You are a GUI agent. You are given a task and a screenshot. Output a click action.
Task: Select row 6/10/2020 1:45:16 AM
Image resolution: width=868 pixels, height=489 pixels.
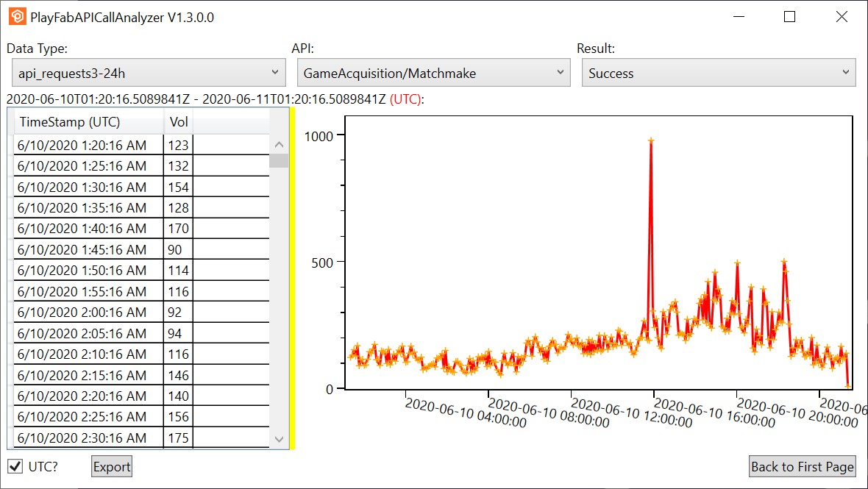[x=141, y=249]
